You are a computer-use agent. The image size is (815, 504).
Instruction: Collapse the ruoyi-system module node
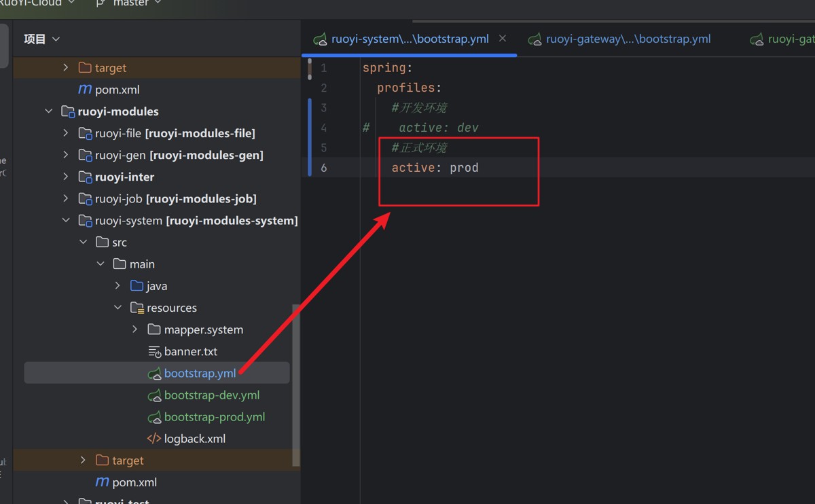(66, 220)
